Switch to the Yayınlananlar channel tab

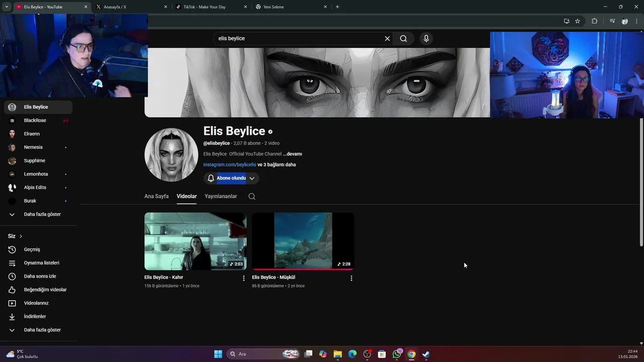[x=221, y=196]
